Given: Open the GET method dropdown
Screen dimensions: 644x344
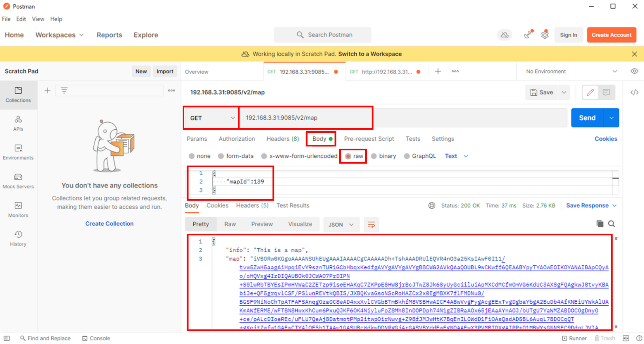Looking at the screenshot, I should coord(212,118).
